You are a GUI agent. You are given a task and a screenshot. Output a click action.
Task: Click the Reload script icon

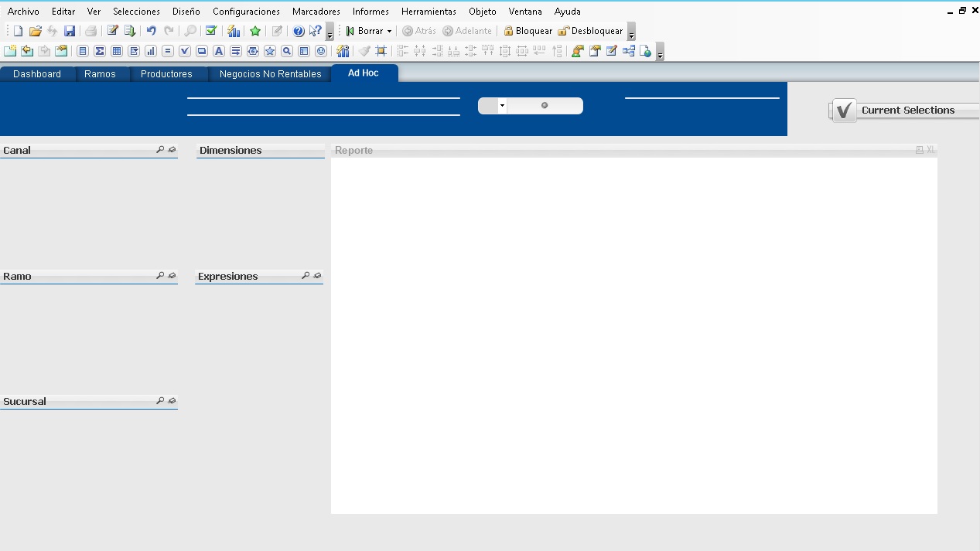coord(130,31)
